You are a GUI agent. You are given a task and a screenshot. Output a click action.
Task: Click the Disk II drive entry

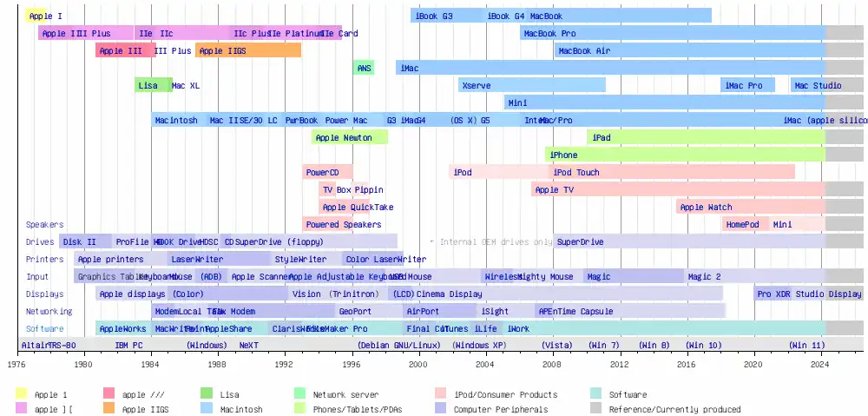(x=80, y=242)
